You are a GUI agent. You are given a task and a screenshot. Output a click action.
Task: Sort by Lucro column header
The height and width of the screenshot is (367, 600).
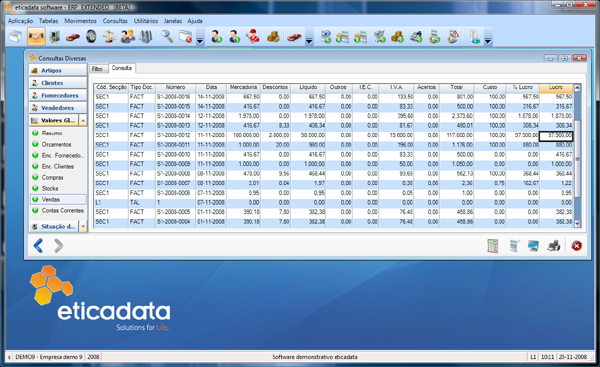click(x=556, y=88)
